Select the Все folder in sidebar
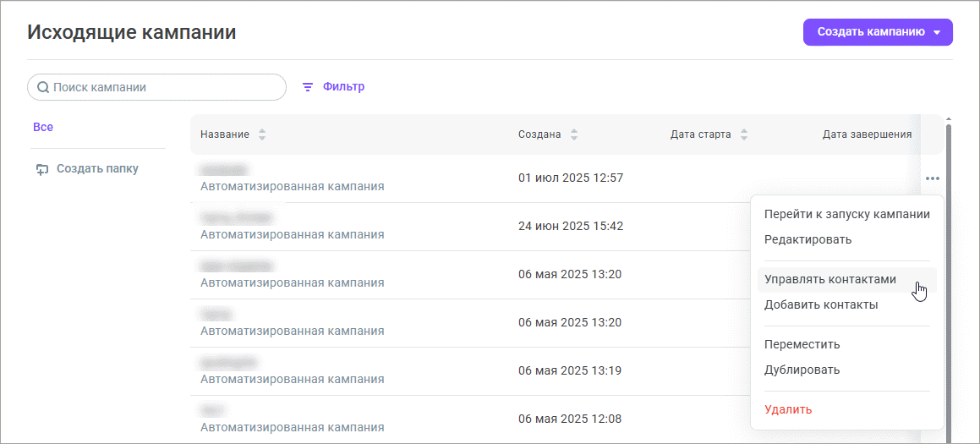 pos(43,127)
